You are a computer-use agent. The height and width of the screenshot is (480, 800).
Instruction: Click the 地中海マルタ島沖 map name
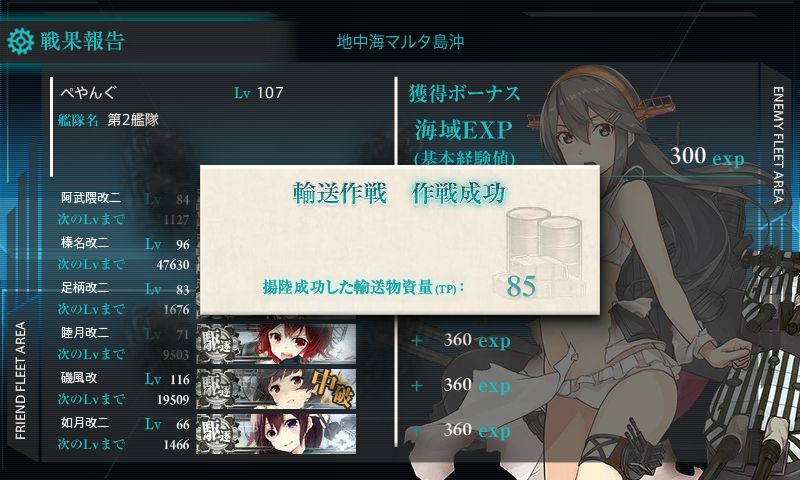(400, 42)
